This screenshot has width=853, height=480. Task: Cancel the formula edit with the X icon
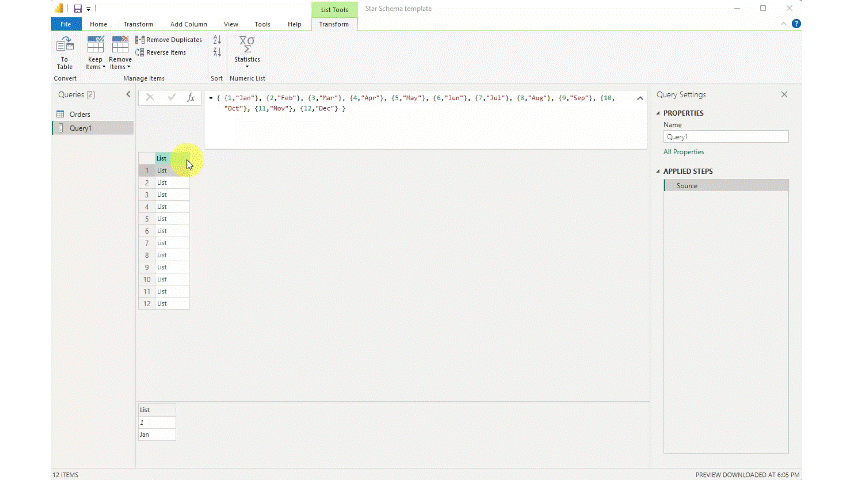150,98
